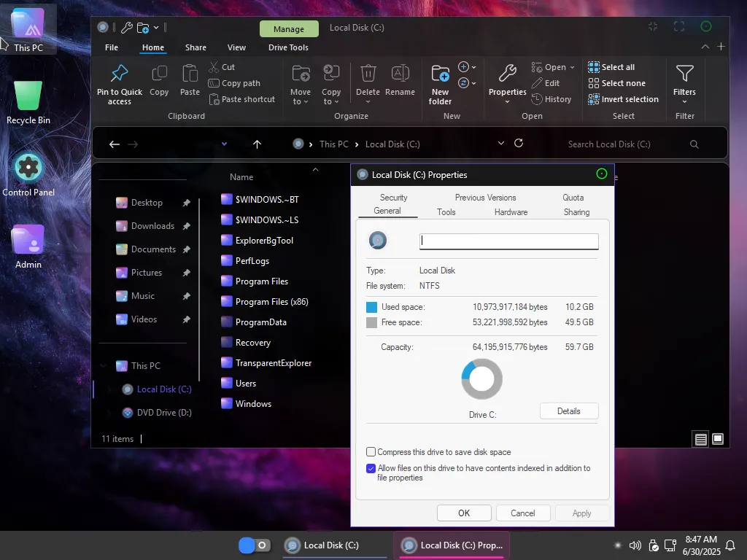Click Select none in ribbon
Viewport: 747px width, 560px height.
pos(616,83)
